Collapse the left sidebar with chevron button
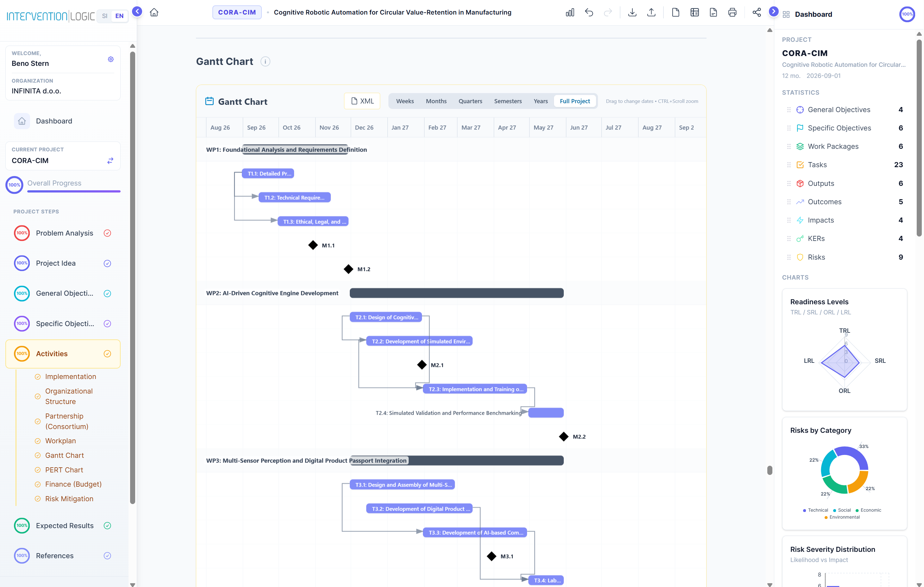This screenshot has height=587, width=924. tap(137, 11)
